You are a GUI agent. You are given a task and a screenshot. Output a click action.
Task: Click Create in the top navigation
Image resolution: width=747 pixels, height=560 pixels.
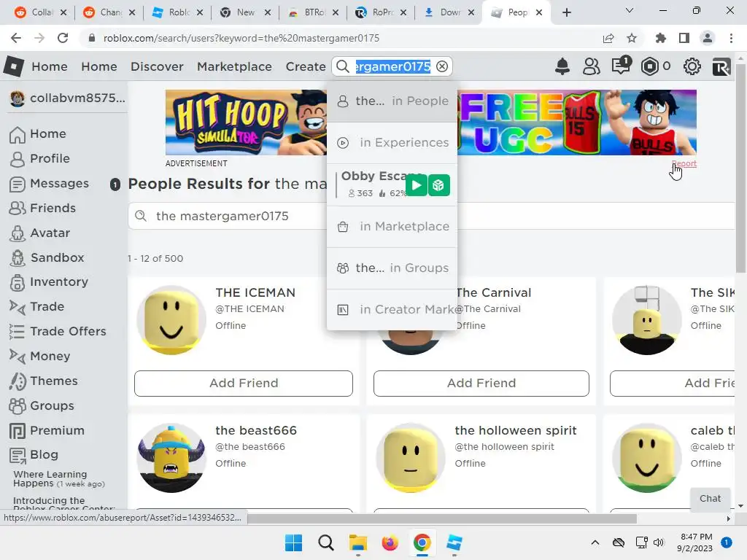click(306, 66)
